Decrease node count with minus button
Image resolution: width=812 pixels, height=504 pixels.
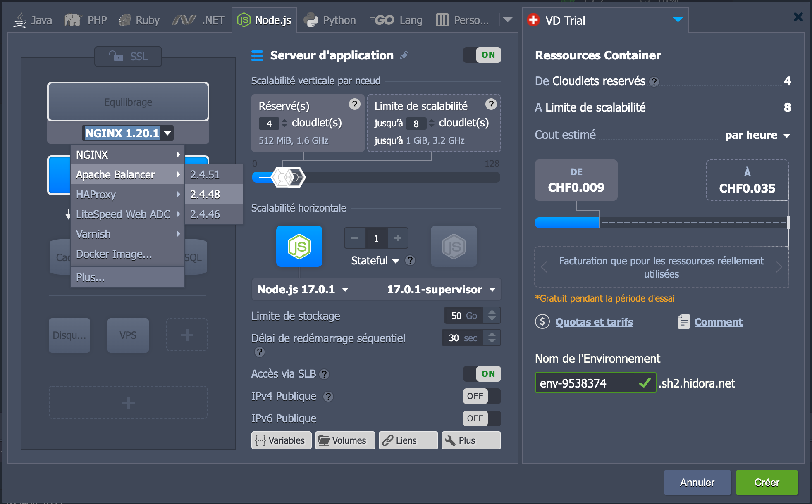[355, 238]
